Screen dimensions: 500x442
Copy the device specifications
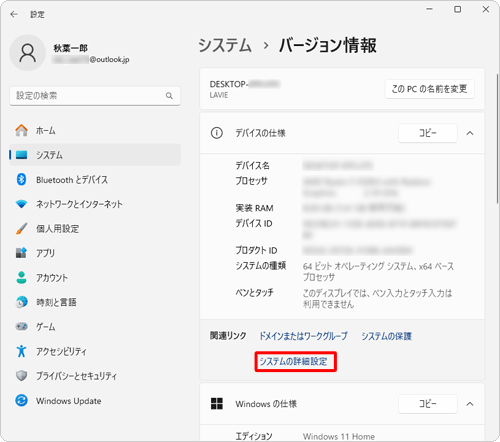[428, 133]
